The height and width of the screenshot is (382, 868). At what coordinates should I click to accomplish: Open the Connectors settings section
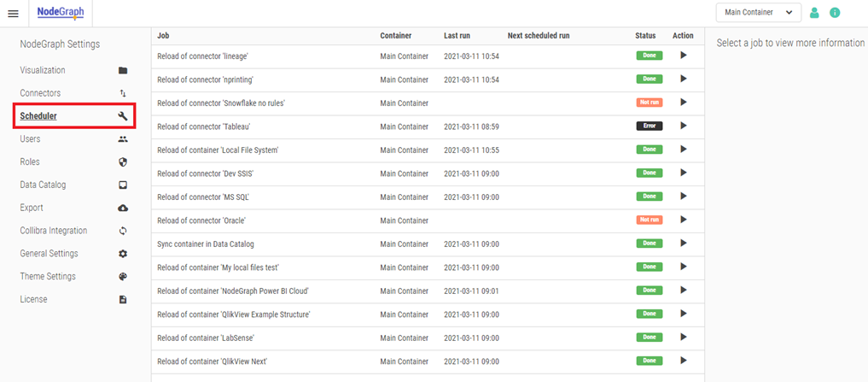[x=40, y=93]
